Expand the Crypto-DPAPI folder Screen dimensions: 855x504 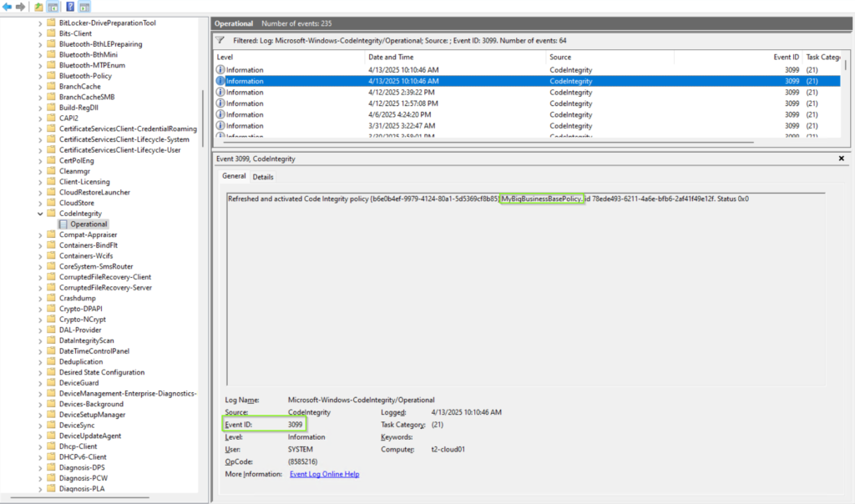pyautogui.click(x=40, y=309)
